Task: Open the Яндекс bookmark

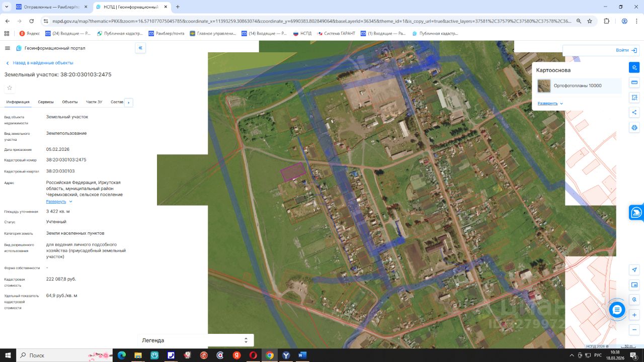Action: click(x=30, y=33)
